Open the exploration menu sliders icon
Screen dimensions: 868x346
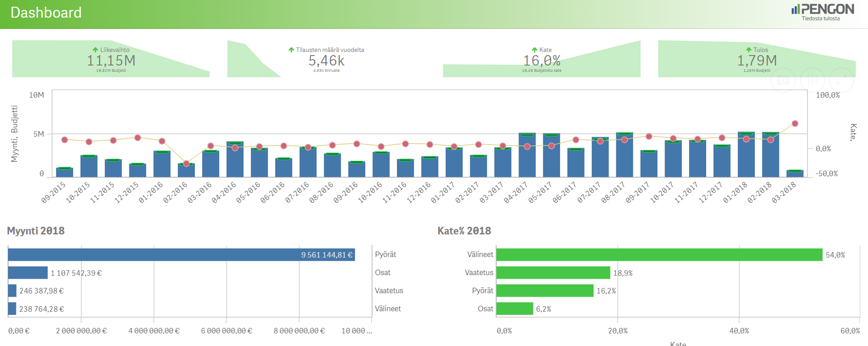(x=812, y=80)
